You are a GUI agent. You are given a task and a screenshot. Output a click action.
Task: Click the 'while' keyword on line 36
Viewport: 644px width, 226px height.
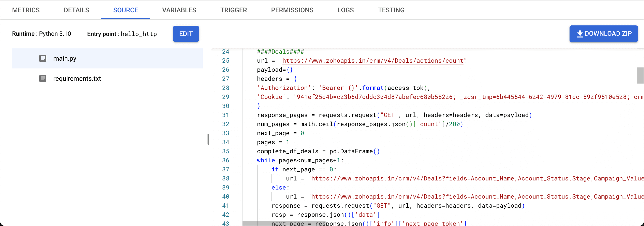click(x=266, y=160)
